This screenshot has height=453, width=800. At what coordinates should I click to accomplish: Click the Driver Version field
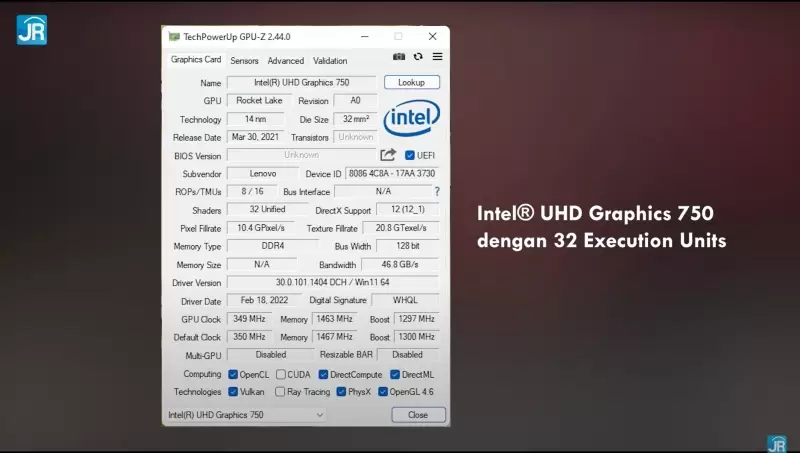coord(333,282)
